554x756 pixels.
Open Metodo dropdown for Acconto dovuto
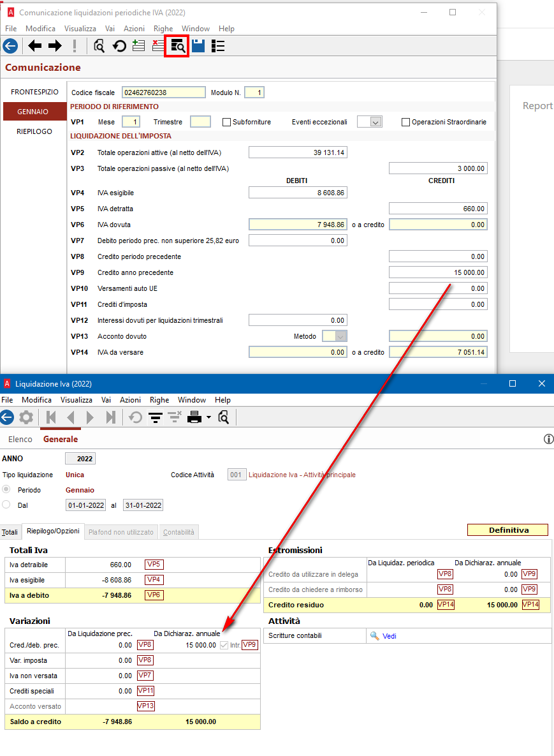pos(340,336)
